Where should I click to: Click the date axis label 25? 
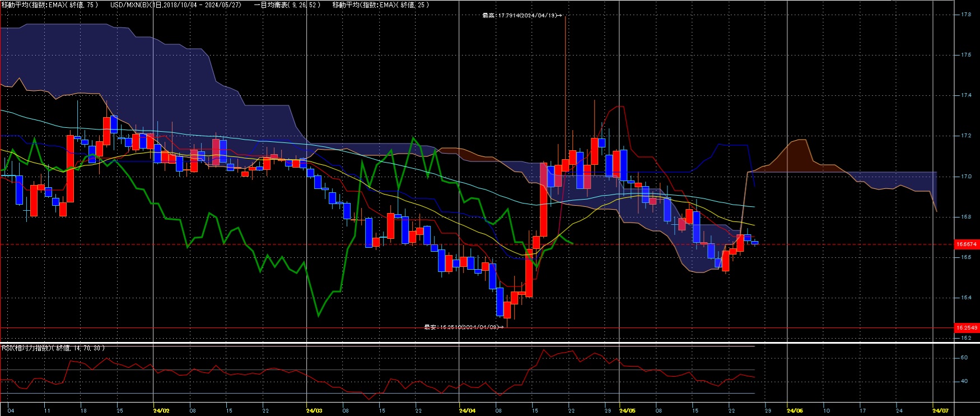[x=120, y=410]
